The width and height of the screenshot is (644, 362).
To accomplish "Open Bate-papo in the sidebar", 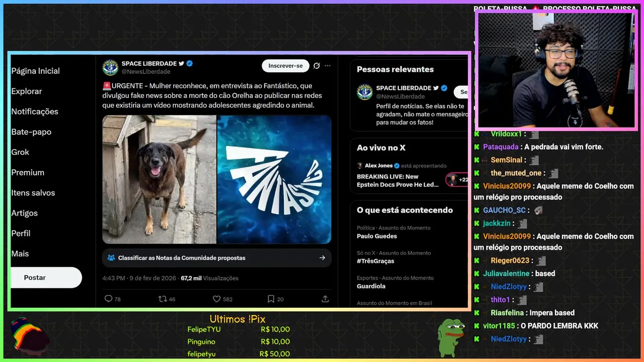I will click(31, 132).
